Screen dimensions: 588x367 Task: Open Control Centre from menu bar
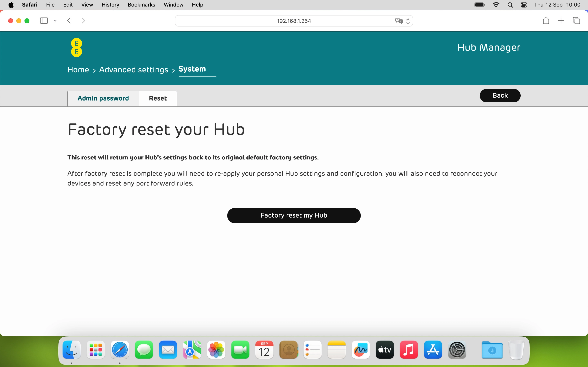click(524, 5)
